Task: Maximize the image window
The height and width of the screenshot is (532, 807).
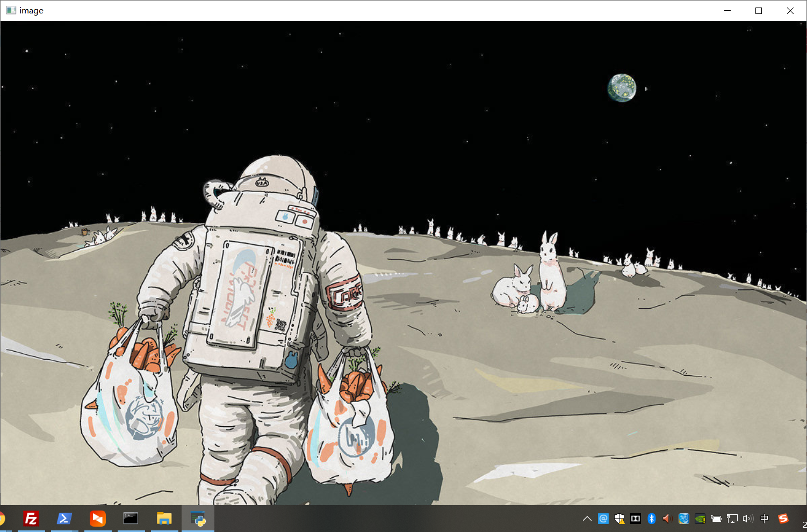Action: [759, 10]
